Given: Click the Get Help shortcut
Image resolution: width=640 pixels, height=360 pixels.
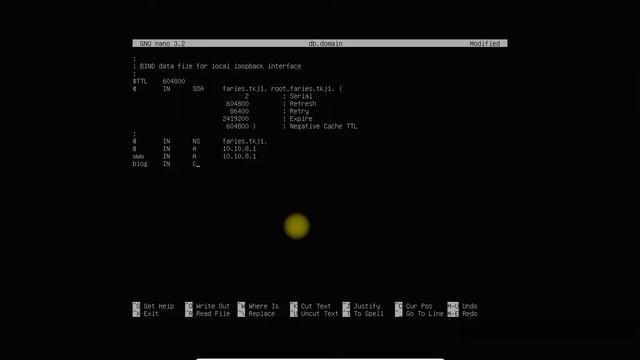Looking at the screenshot, I should pos(153,306).
